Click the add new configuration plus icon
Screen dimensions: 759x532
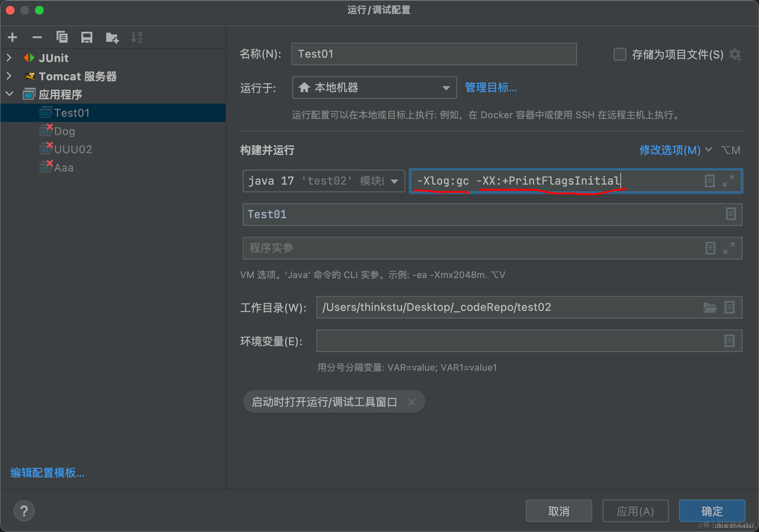coord(12,37)
